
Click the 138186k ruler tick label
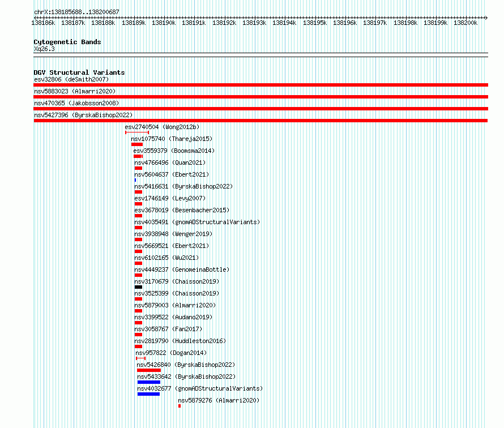coord(43,23)
